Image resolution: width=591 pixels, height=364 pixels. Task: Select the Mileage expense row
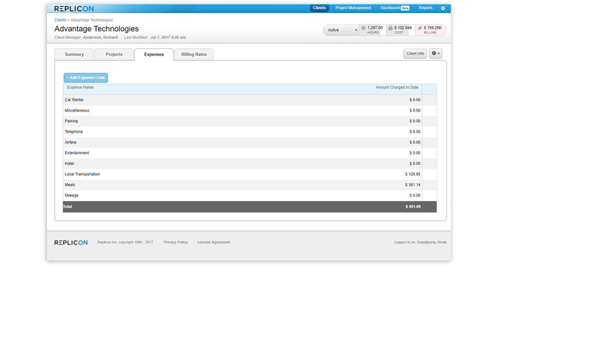point(250,195)
